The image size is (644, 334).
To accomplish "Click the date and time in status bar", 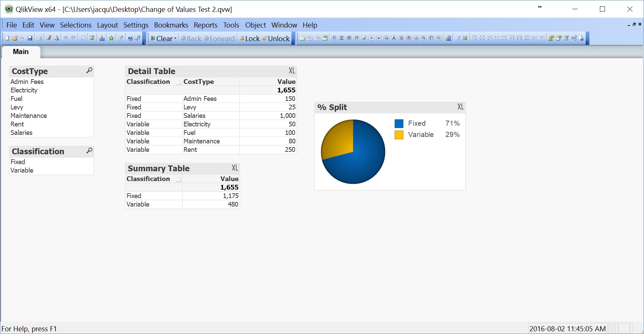I will (x=568, y=329).
